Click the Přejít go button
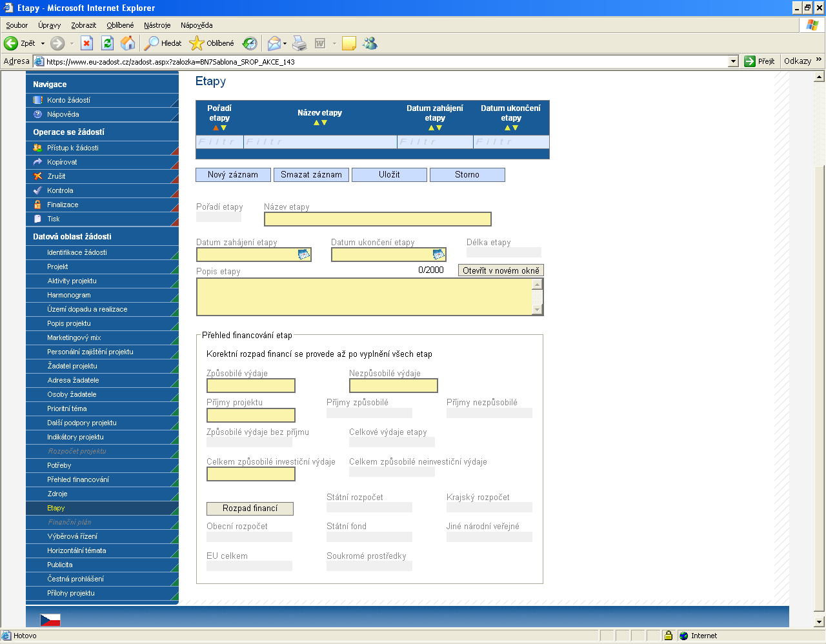The height and width of the screenshot is (644, 826). point(760,61)
